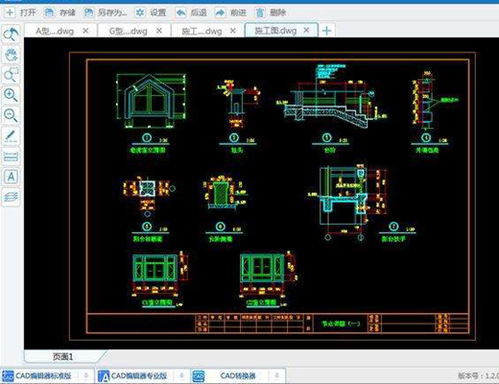This screenshot has width=499, height=384.
Task: Switch to the A型...dwg tab
Action: [x=55, y=31]
